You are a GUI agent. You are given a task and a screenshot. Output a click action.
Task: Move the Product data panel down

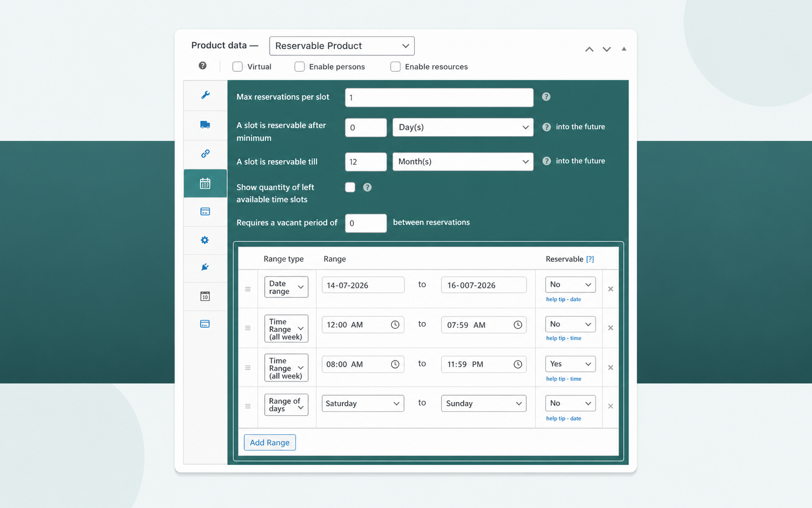click(607, 49)
